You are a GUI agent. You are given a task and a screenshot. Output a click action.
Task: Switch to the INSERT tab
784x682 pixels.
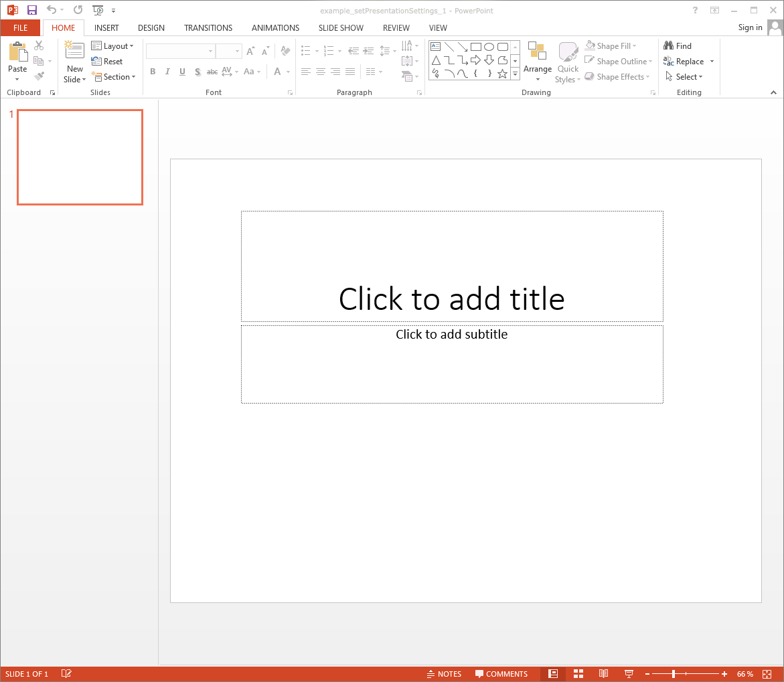point(106,28)
